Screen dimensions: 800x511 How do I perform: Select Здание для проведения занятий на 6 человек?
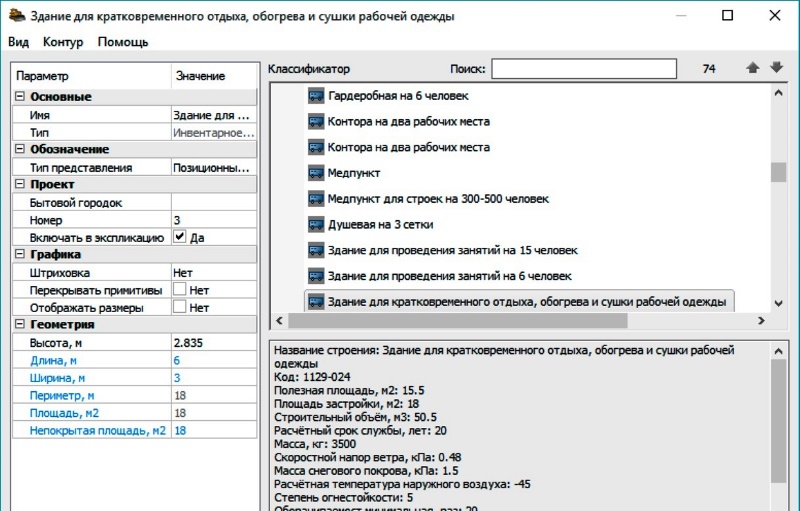pos(449,276)
